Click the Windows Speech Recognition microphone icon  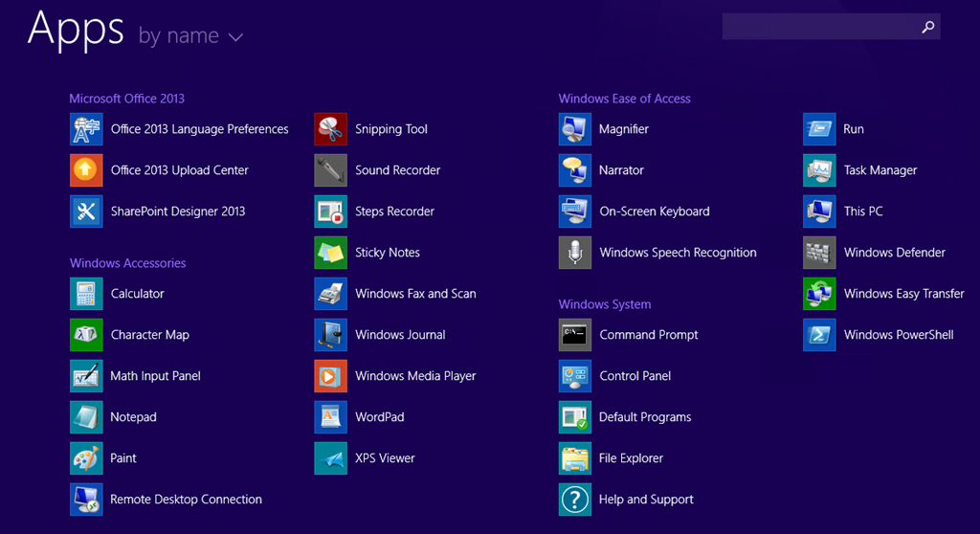(575, 253)
